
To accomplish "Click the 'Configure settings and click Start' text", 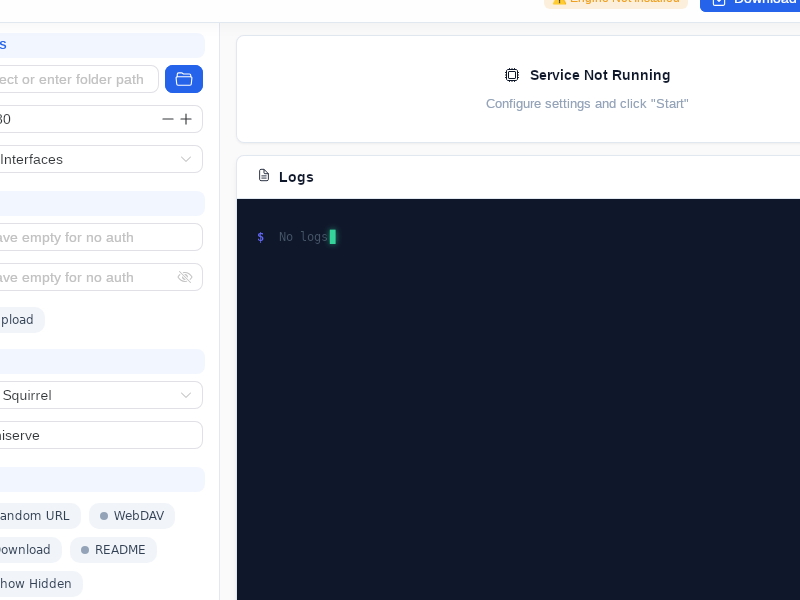I will [x=587, y=104].
